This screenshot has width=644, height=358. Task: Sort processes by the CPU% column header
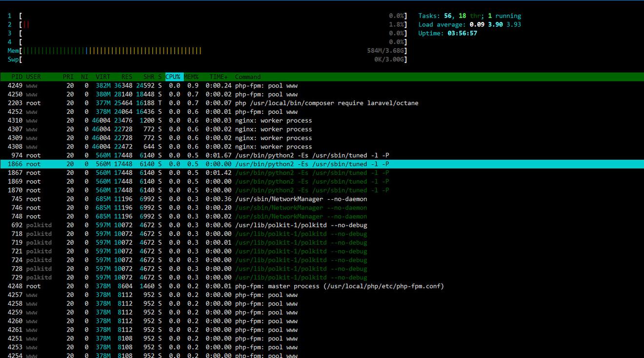[x=173, y=77]
